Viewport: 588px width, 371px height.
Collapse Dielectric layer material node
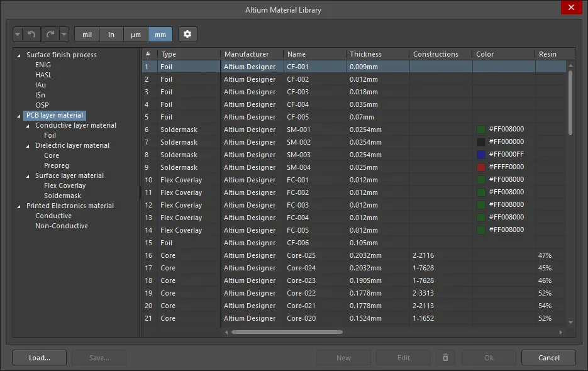pyautogui.click(x=28, y=146)
